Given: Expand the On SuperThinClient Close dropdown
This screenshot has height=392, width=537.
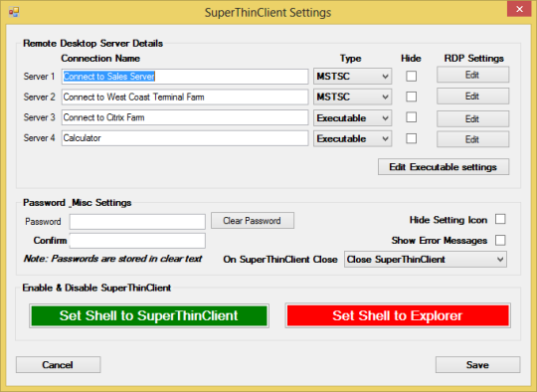Looking at the screenshot, I should tap(426, 260).
